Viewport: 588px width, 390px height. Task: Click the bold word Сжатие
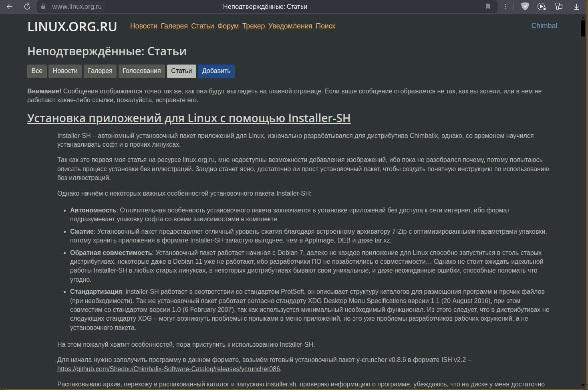(82, 232)
